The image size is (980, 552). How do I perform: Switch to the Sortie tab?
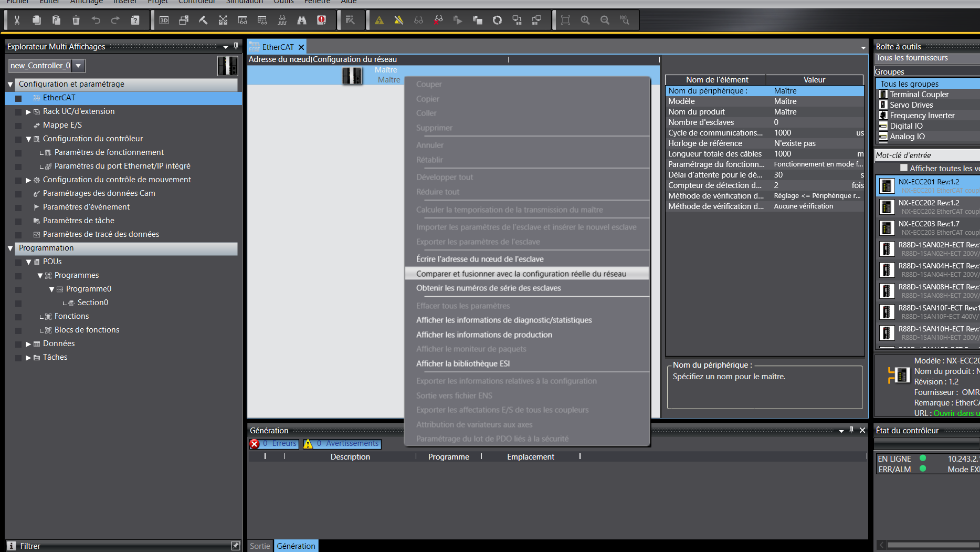[260, 546]
